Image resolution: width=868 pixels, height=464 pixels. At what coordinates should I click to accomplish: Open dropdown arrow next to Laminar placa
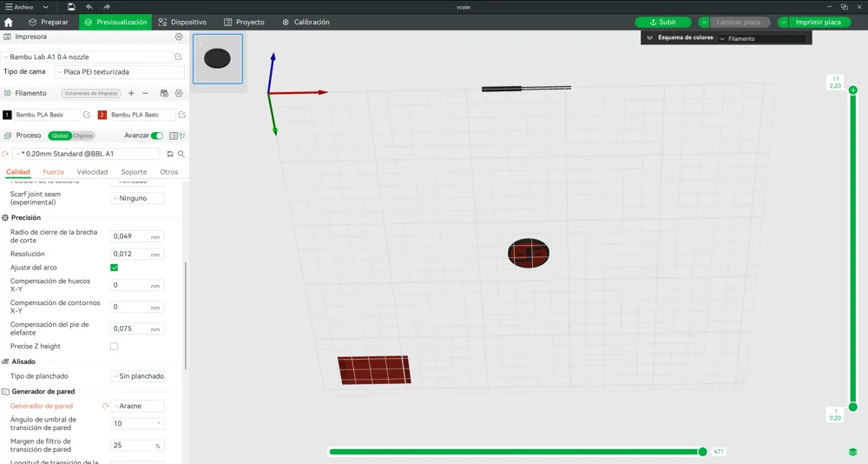point(704,23)
